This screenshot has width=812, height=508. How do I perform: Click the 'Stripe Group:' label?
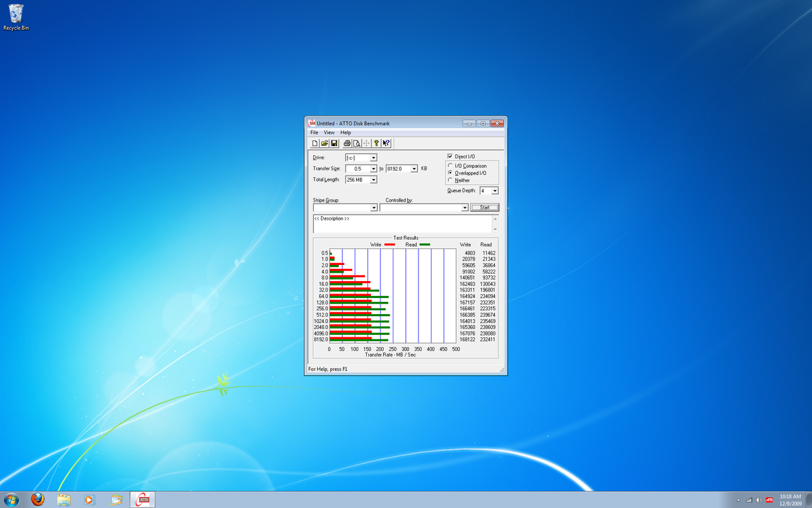pos(326,200)
